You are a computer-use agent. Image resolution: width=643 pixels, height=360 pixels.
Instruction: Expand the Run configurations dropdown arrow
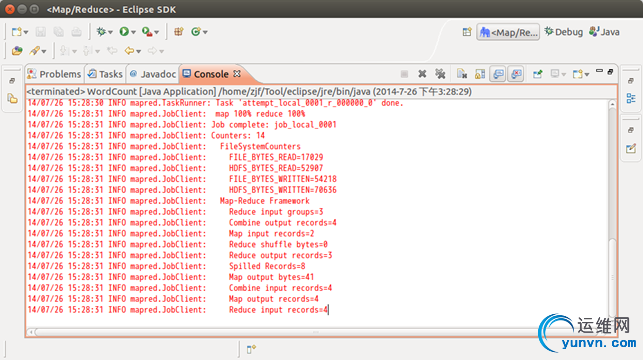133,32
